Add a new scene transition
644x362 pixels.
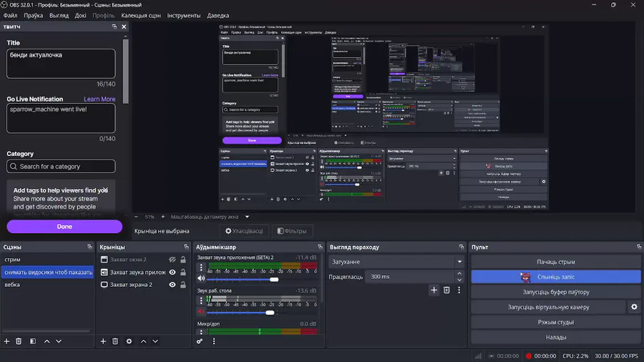click(434, 290)
